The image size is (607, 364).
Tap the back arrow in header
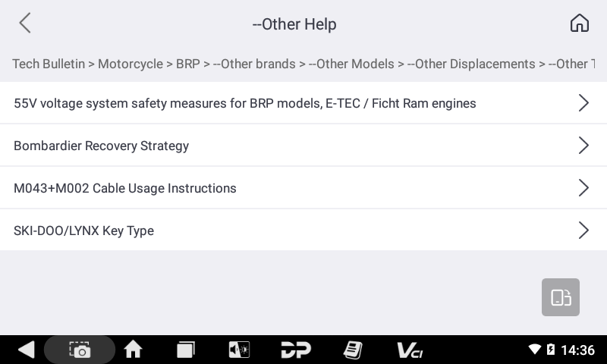click(25, 24)
